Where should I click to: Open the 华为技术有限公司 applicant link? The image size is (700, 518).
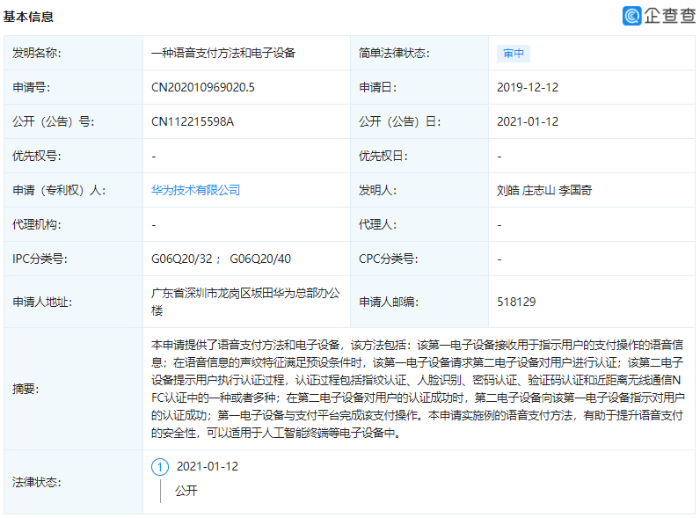click(x=196, y=190)
